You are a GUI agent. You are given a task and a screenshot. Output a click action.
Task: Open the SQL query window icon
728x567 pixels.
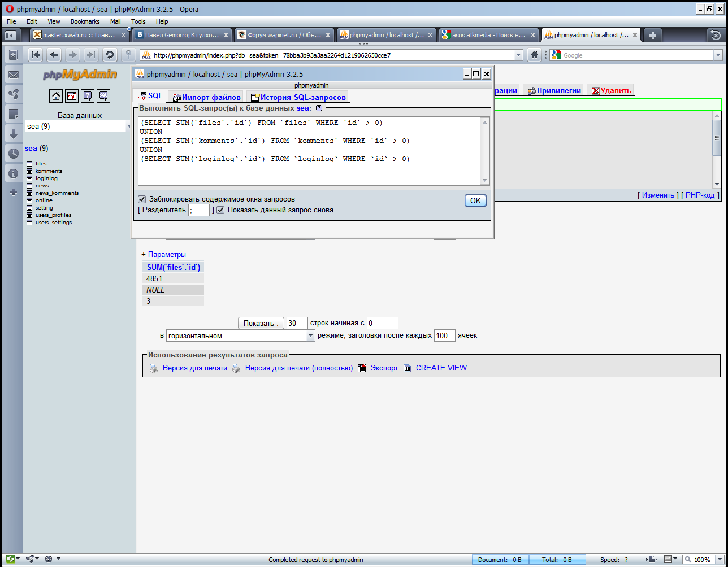tap(72, 96)
